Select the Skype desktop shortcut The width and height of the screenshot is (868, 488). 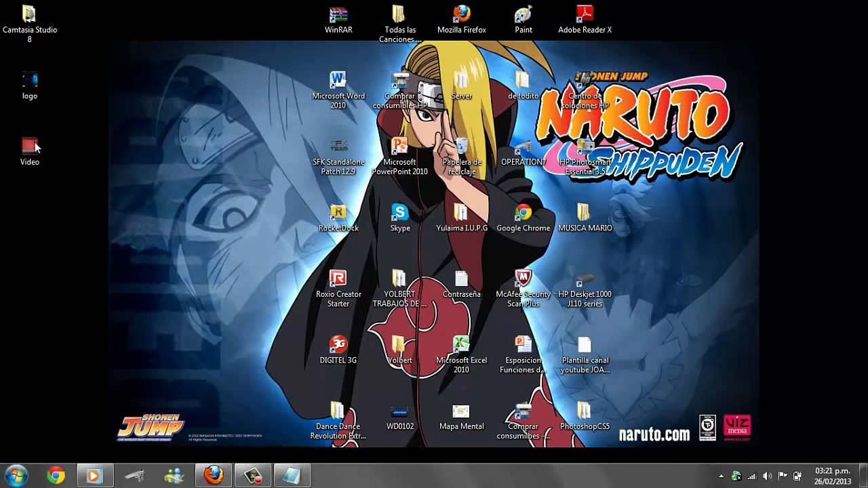(x=400, y=218)
